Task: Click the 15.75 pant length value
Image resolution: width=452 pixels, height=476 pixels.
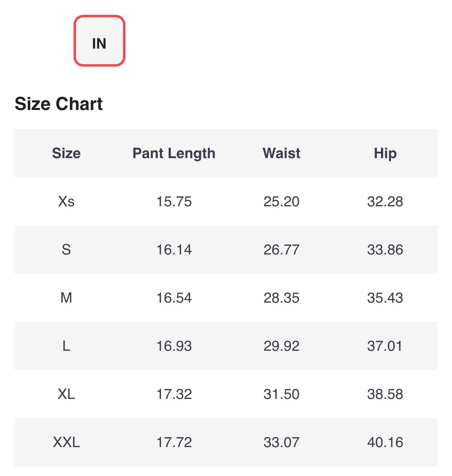Action: pos(174,201)
